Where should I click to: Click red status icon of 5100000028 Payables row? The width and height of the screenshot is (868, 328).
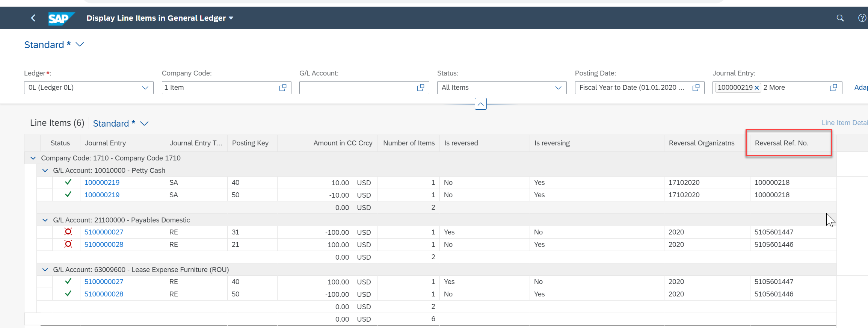pyautogui.click(x=68, y=244)
